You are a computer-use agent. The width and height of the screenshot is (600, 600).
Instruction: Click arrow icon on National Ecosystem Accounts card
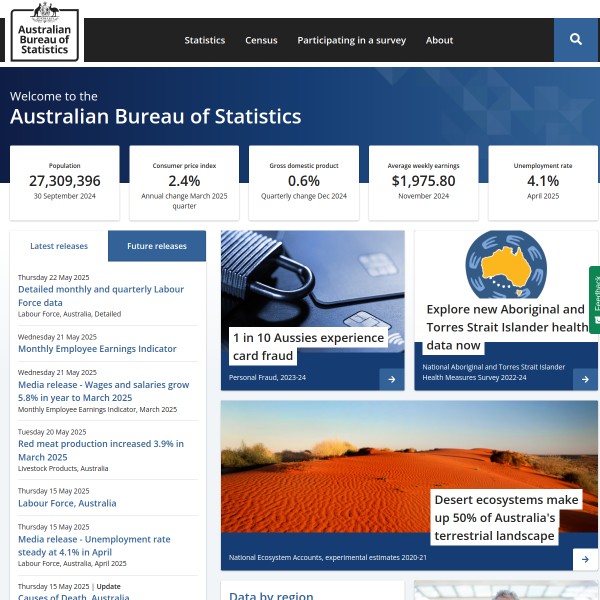coord(585,559)
